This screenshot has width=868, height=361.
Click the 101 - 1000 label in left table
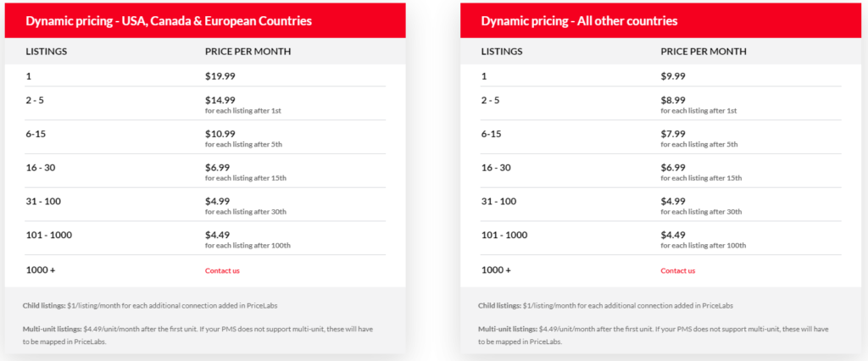coord(48,235)
